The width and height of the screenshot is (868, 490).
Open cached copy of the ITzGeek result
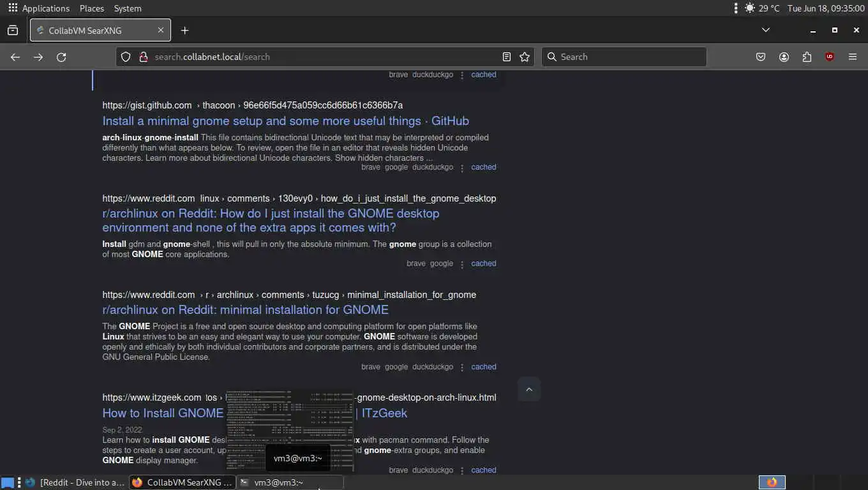click(484, 470)
